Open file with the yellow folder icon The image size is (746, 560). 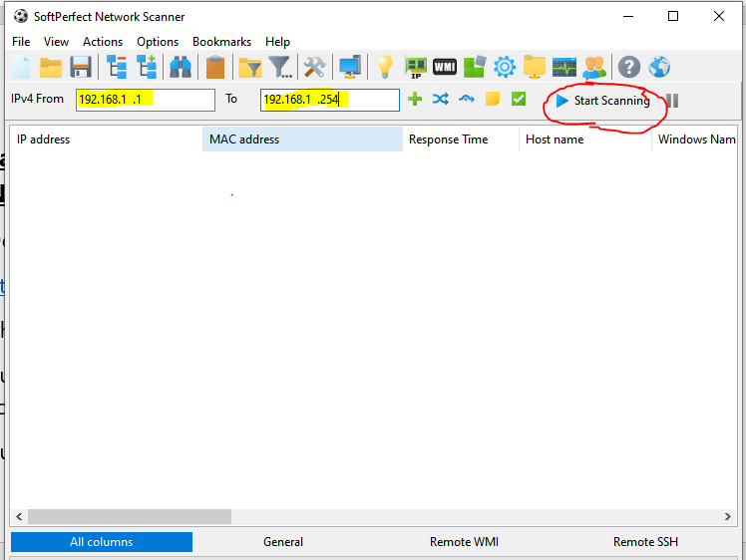[x=51, y=67]
